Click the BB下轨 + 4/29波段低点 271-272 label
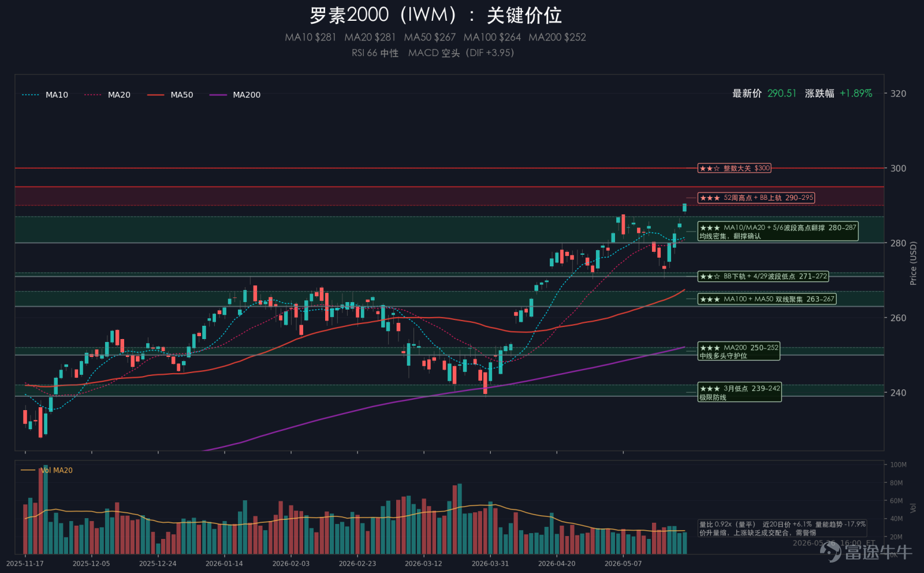Viewport: 924px width, 573px height. point(763,276)
